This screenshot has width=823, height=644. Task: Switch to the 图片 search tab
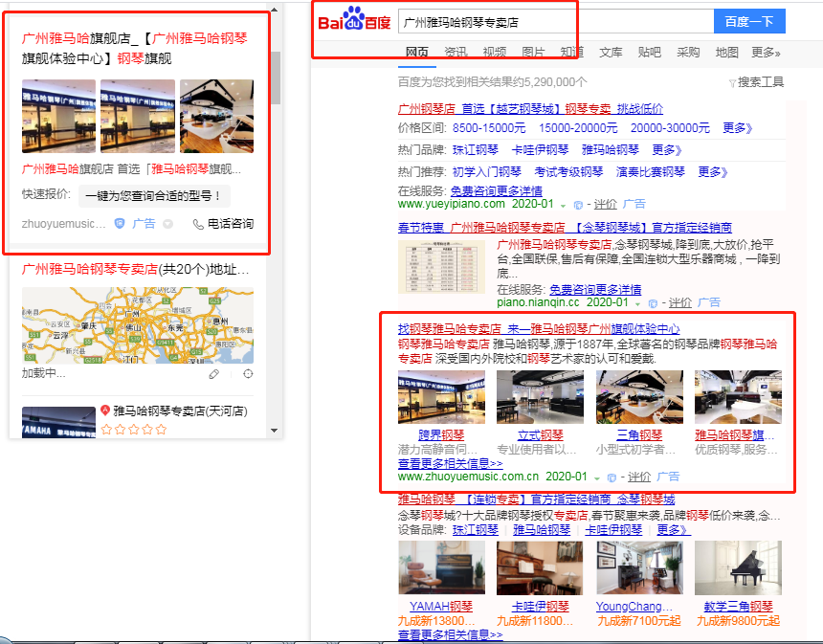pos(533,53)
